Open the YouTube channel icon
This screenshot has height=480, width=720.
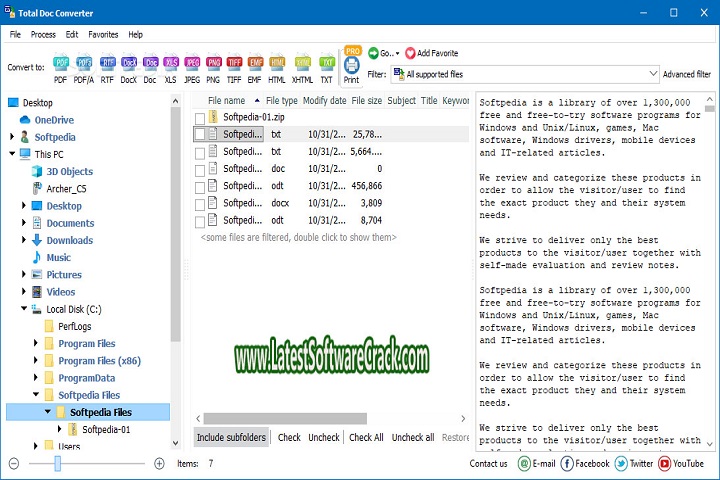664,463
